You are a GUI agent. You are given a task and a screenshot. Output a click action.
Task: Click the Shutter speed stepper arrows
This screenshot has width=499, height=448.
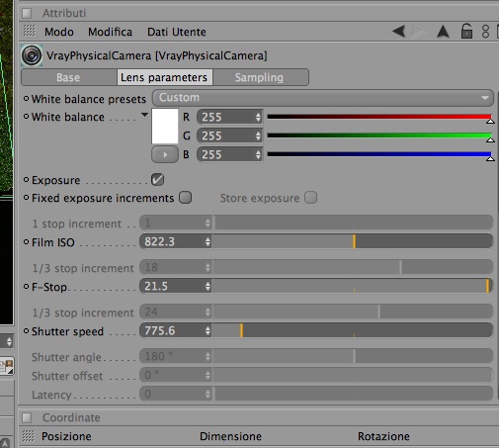(208, 330)
